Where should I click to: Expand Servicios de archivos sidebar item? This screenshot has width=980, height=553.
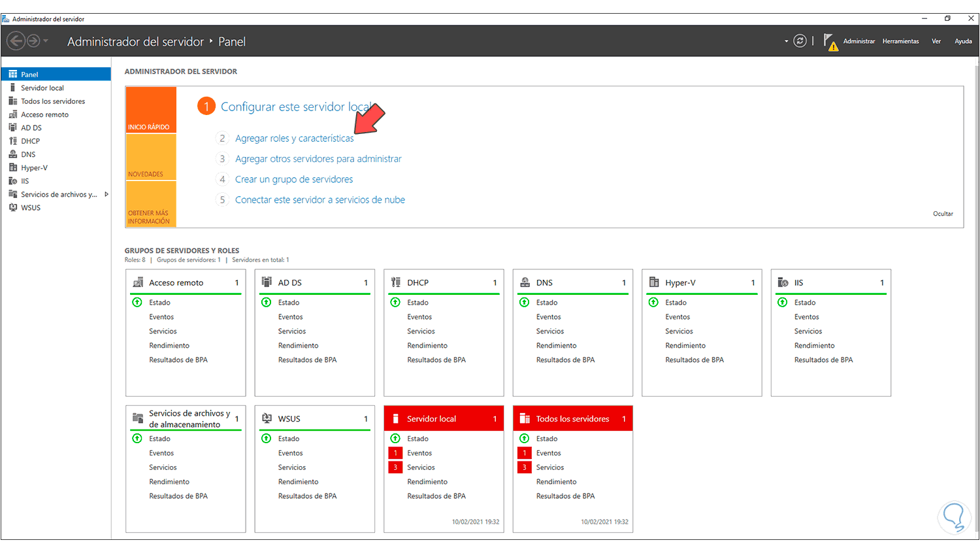[x=106, y=194]
